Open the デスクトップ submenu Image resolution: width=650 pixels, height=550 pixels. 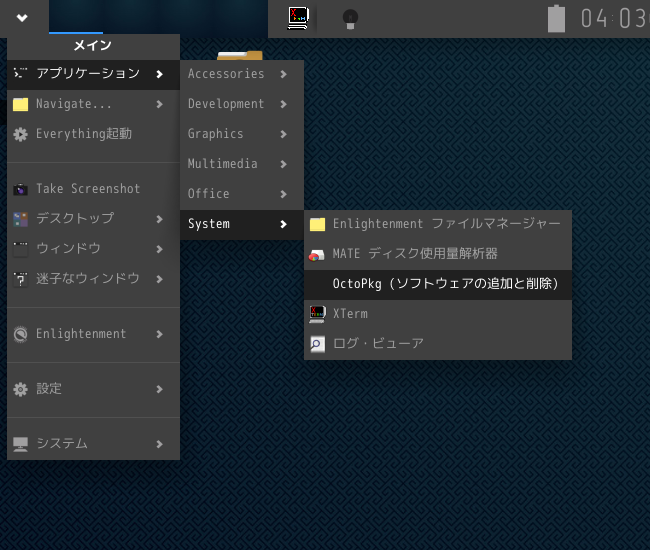93,219
